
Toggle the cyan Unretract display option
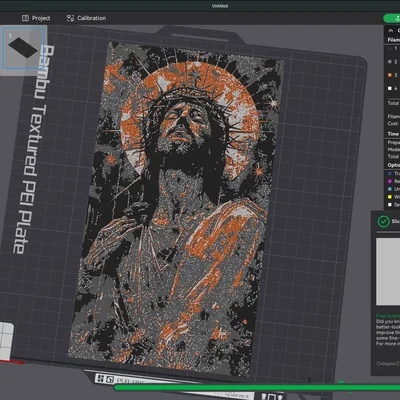click(389, 189)
